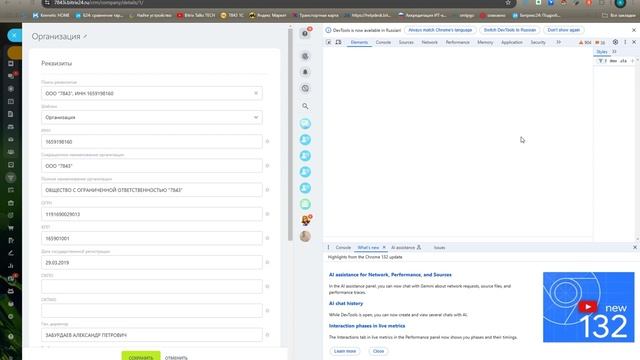Open the clock icon below the bell

[x=305, y=88]
